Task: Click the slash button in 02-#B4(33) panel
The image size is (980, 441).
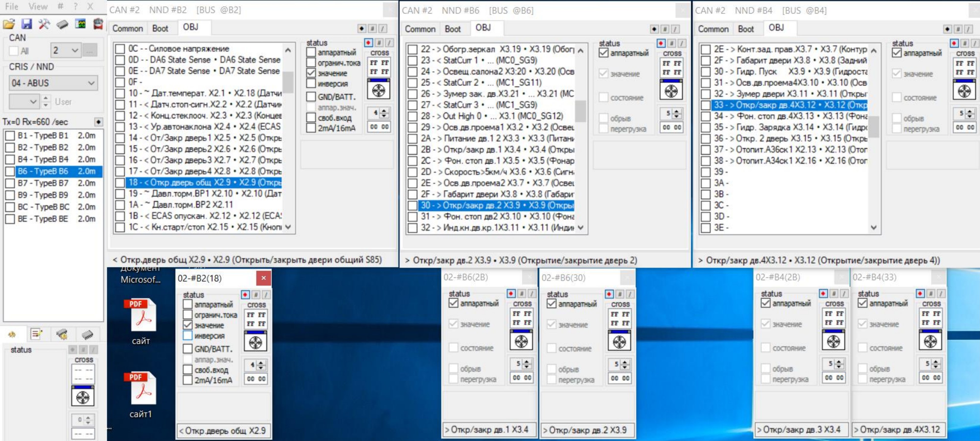Action: [941, 293]
